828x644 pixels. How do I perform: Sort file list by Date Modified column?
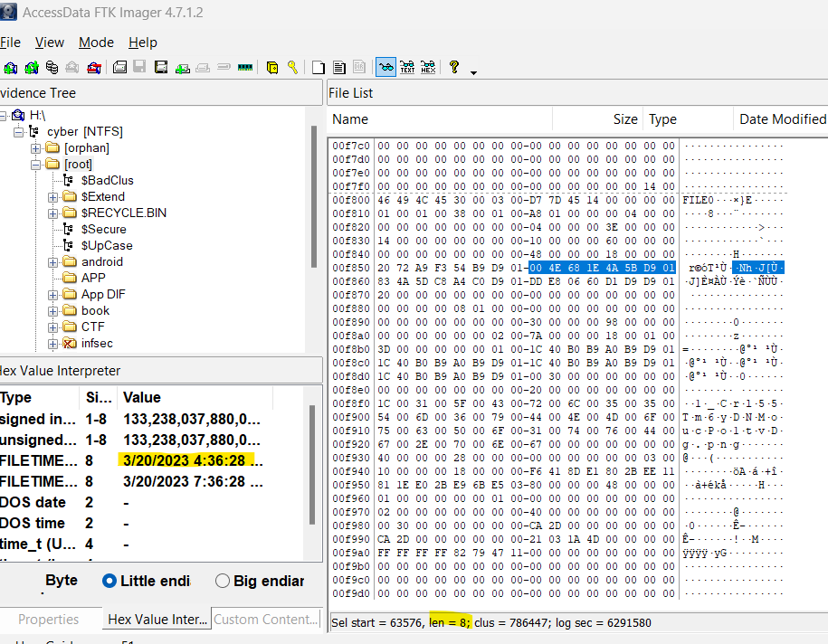tap(781, 119)
